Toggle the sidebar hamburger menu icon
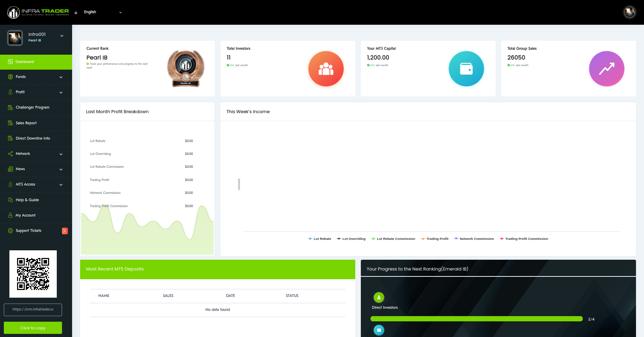The image size is (644, 337). click(76, 13)
